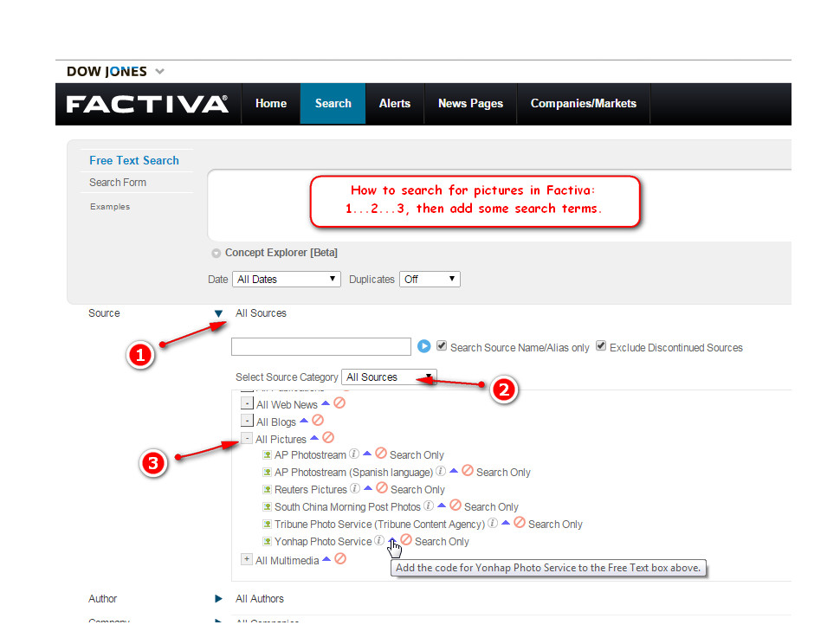Add AP Photostream (Spanish language) code triangle
The width and height of the screenshot is (840, 644).
454,471
